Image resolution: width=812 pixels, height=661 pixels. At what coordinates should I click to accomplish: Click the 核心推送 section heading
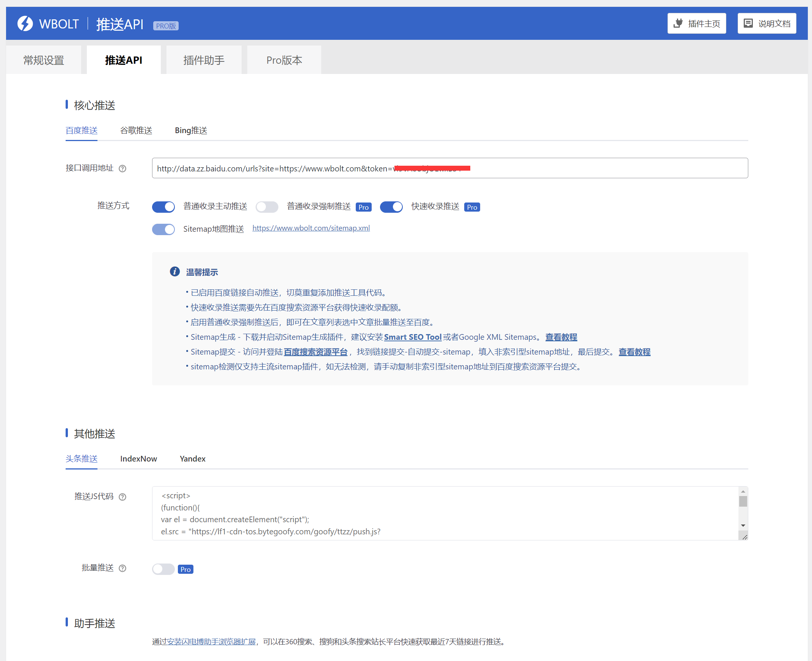[94, 105]
